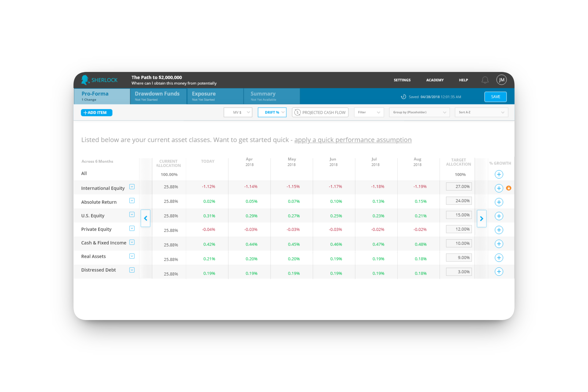This screenshot has height=392, width=588.
Task: Open the quick performance assumption link
Action: (x=353, y=140)
